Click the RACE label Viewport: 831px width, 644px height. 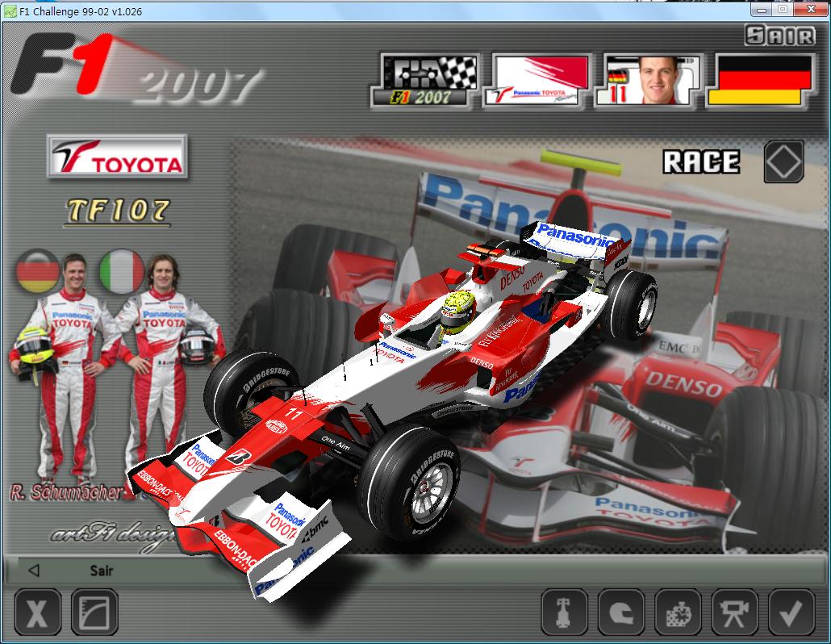(701, 162)
